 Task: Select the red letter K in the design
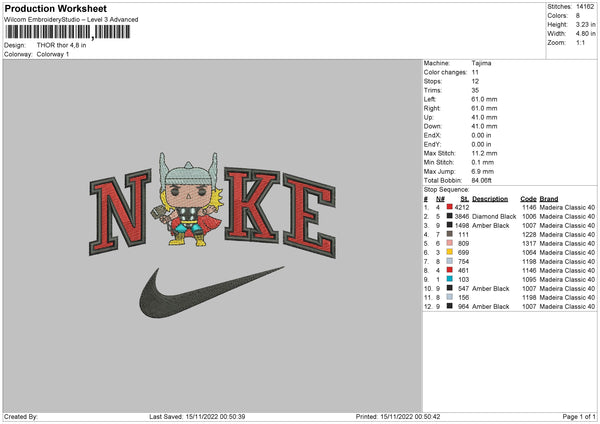(252, 205)
